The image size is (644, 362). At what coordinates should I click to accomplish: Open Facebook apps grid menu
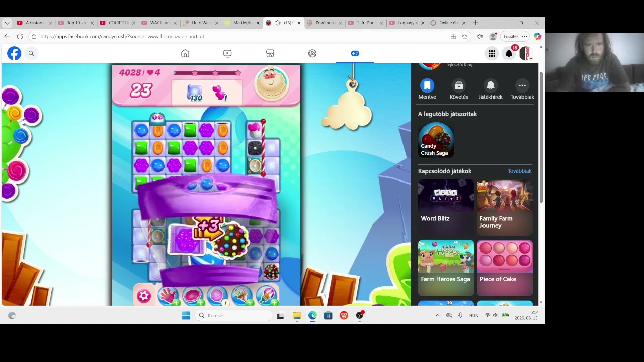coord(492,53)
